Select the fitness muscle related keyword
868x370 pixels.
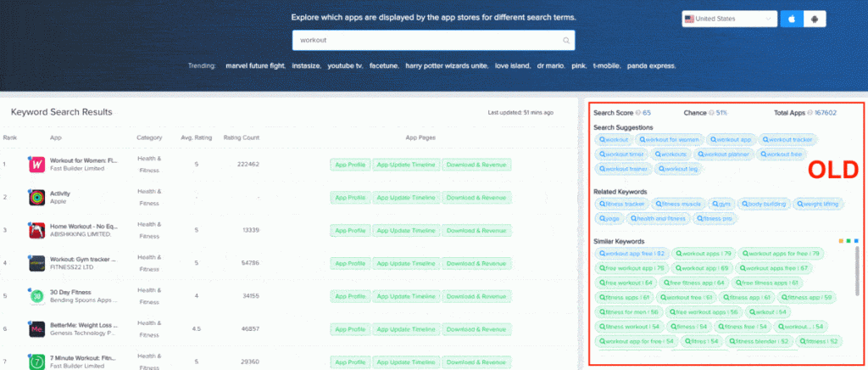tap(679, 204)
